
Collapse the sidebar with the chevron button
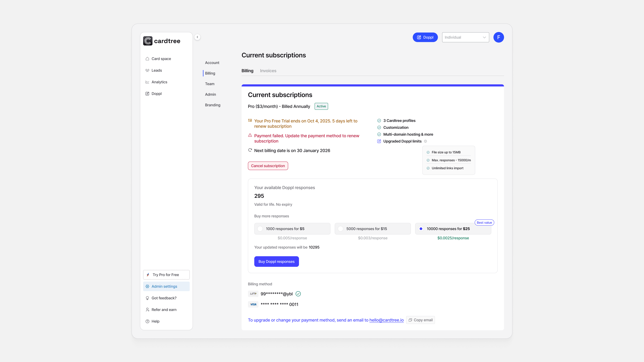(197, 37)
